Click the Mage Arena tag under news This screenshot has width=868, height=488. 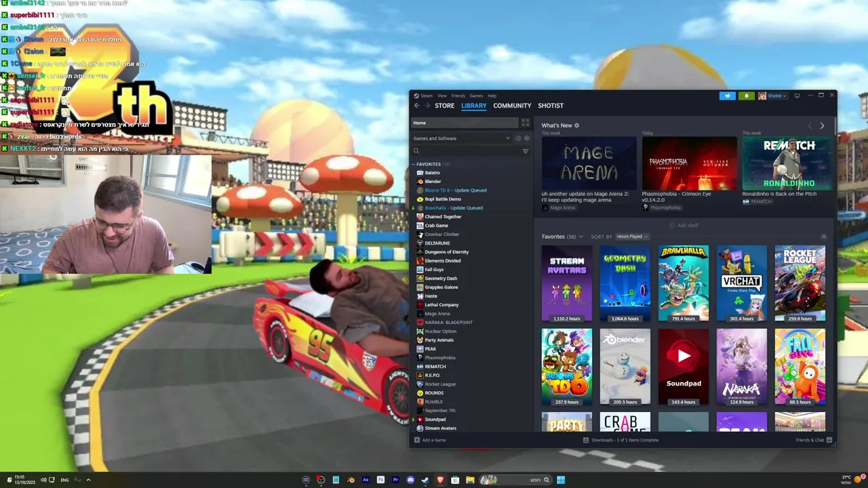coord(558,207)
